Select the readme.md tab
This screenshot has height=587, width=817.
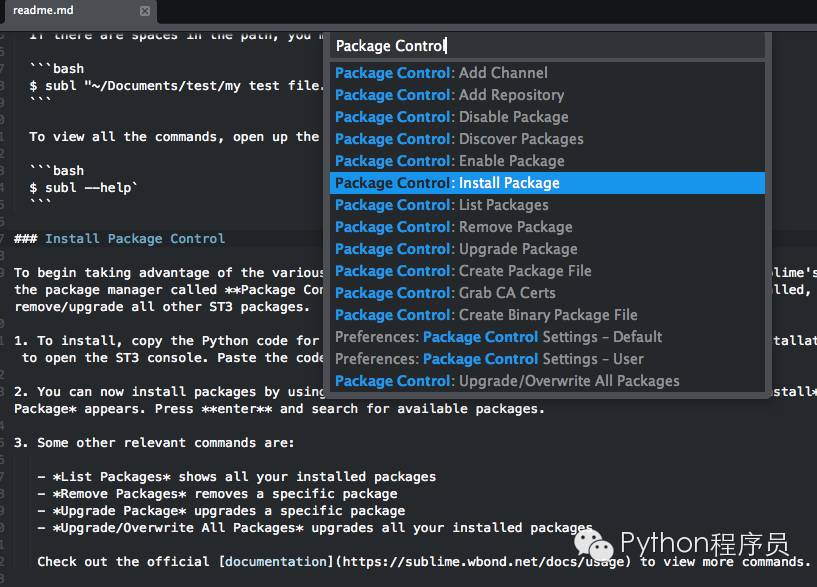pos(78,11)
